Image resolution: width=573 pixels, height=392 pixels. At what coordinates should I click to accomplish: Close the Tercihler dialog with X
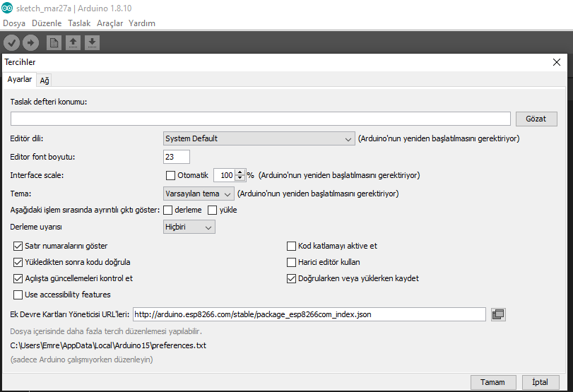point(557,62)
